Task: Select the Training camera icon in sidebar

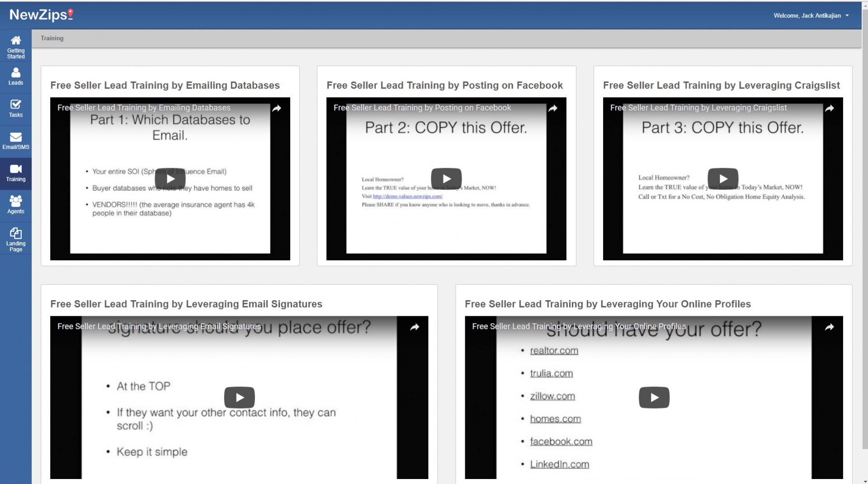Action: (16, 169)
